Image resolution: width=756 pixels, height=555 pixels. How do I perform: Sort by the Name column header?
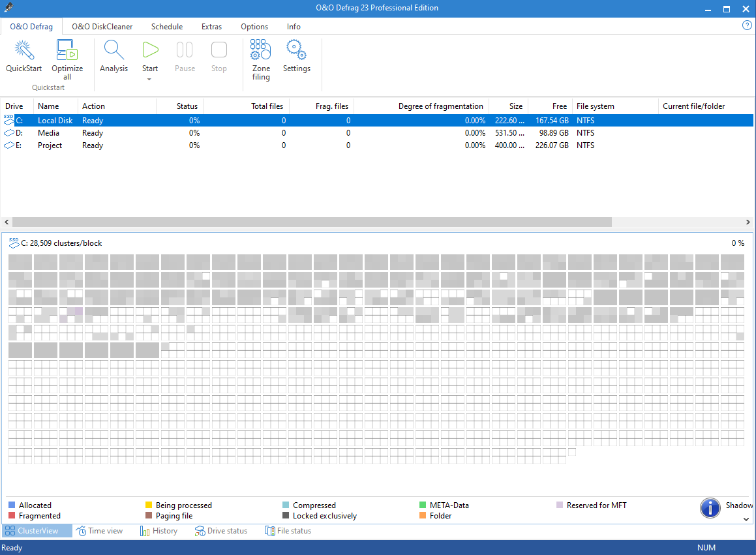pos(55,106)
